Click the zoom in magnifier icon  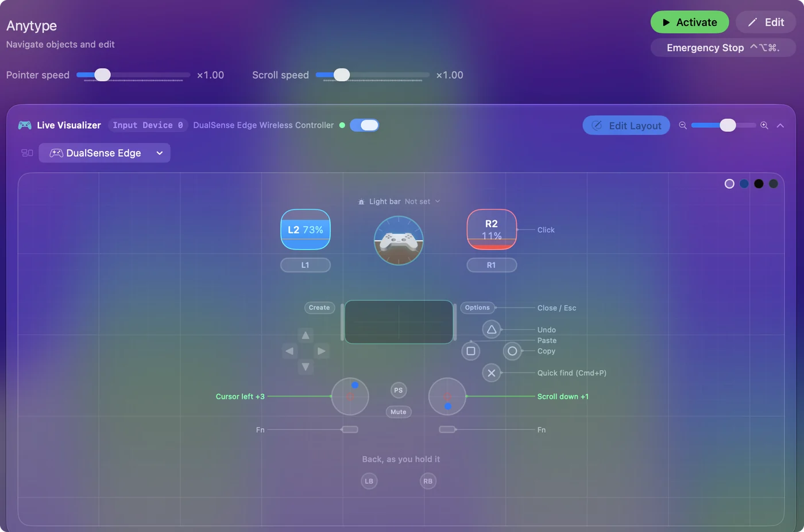click(x=764, y=125)
